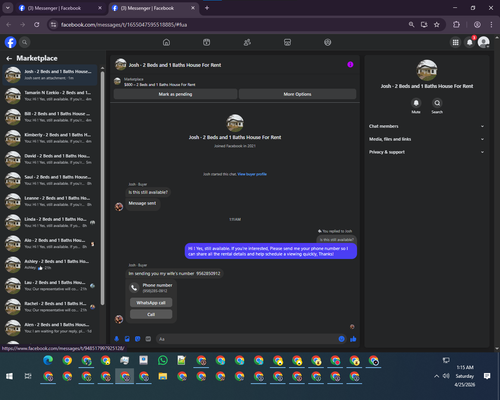The image size is (500, 400).
Task: Show hidden system tray icons
Action: coord(436,376)
